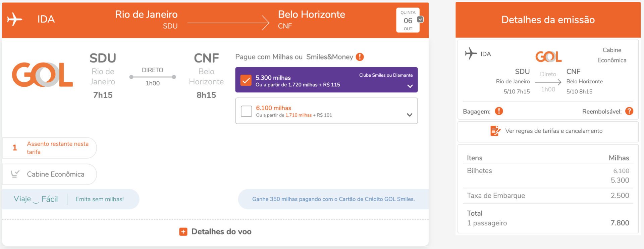Screen dimensions: 644x249
Task: Click the Ganhe 350 milhas credit card banner
Action: tap(333, 199)
